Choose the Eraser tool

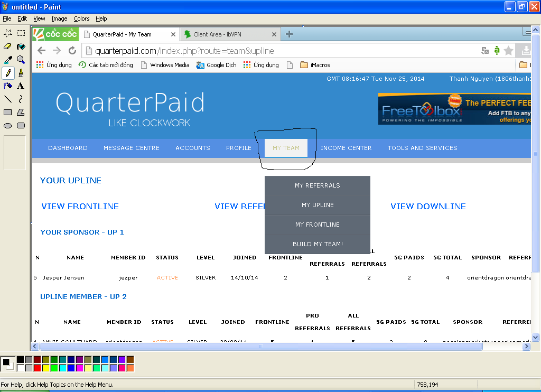point(7,46)
